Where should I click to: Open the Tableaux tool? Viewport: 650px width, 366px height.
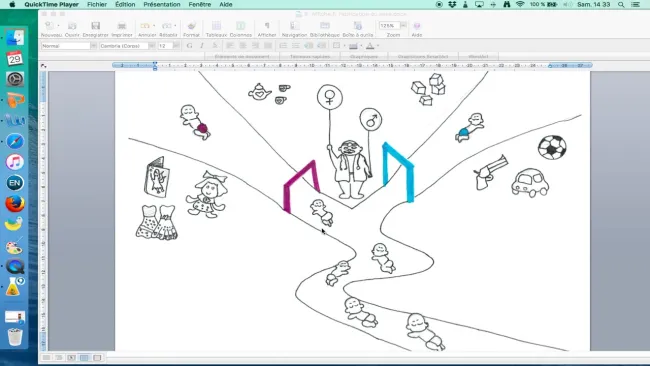[216, 26]
